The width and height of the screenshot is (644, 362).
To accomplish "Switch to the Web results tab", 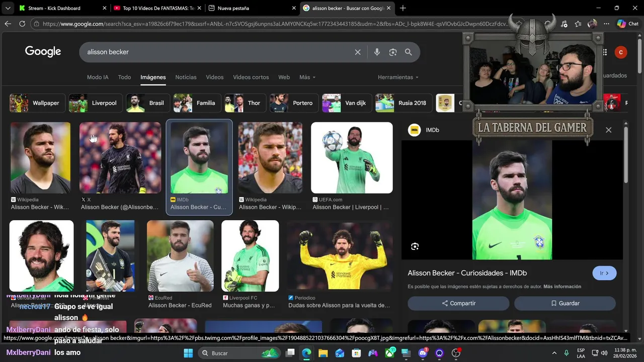I will click(284, 77).
